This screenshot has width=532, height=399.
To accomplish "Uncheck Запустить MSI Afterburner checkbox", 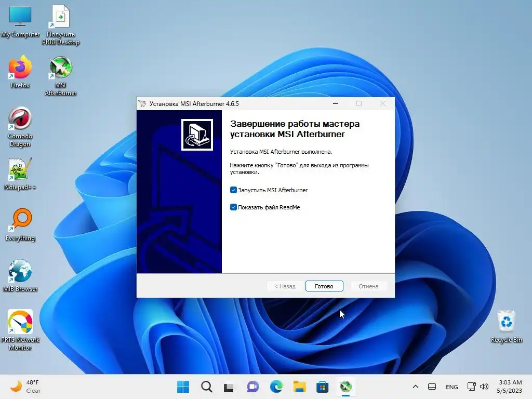I will point(233,190).
